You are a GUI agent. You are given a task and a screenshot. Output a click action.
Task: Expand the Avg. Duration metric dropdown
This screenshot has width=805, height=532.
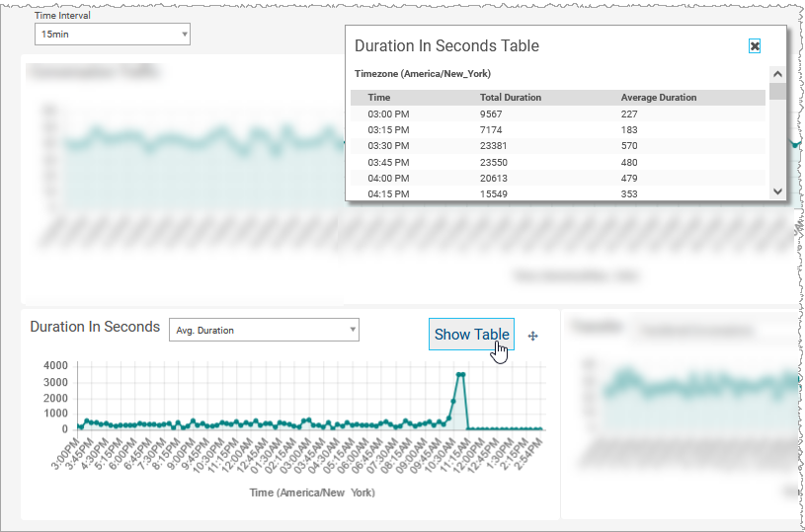[x=264, y=330]
